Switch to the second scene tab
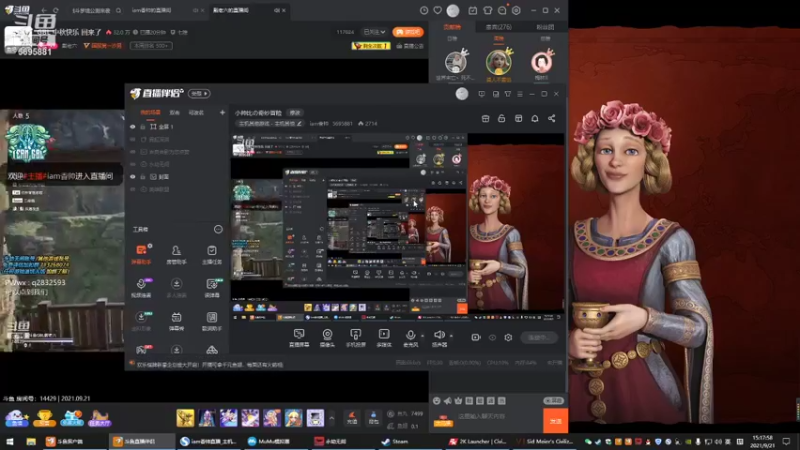Screen dimensions: 800x450 point(174,112)
